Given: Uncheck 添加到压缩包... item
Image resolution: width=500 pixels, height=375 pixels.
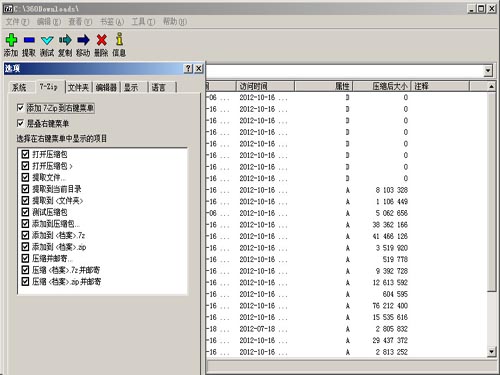Looking at the screenshot, I should click(x=25, y=224).
